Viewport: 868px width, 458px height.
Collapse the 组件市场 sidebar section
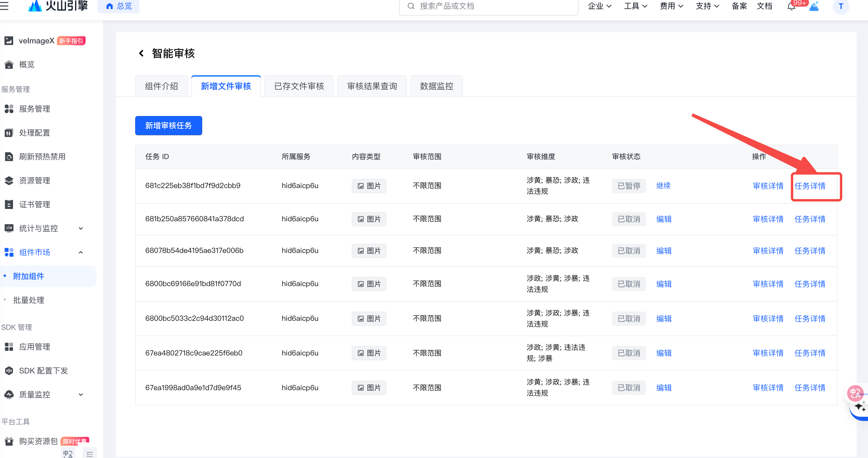[x=80, y=252]
